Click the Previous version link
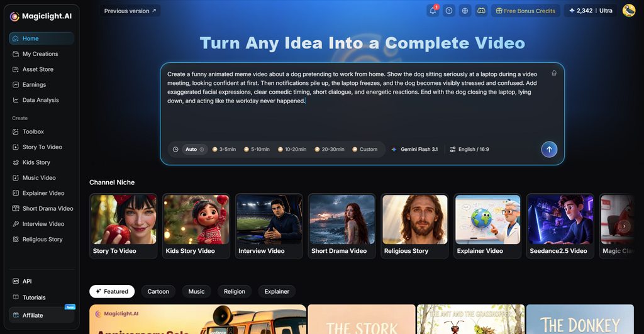 [130, 11]
